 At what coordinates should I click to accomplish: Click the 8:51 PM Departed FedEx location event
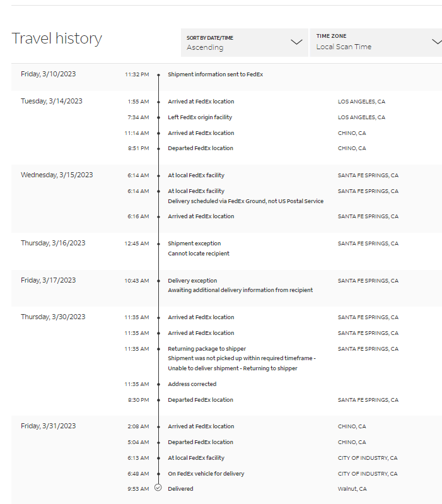coord(200,148)
